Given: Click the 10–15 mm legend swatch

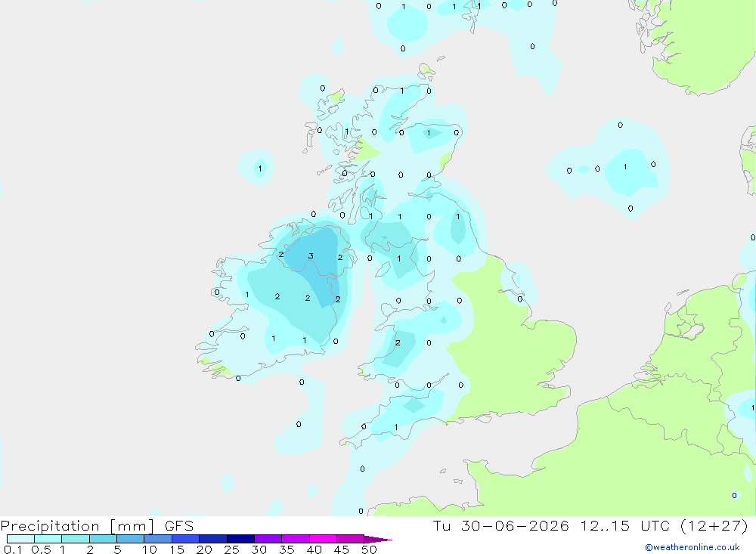Looking at the screenshot, I should point(158,539).
